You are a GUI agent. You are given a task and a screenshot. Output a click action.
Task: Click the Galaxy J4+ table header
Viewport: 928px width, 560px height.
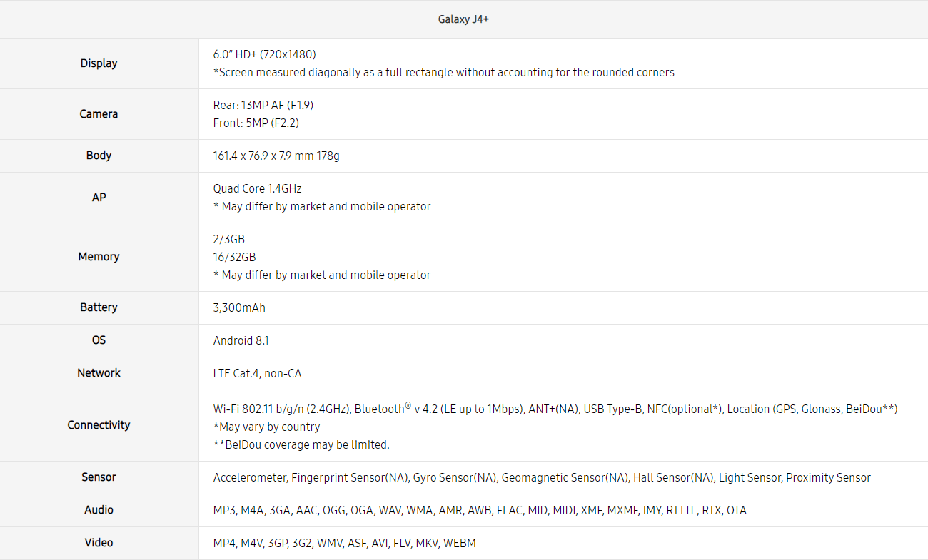[x=463, y=19]
